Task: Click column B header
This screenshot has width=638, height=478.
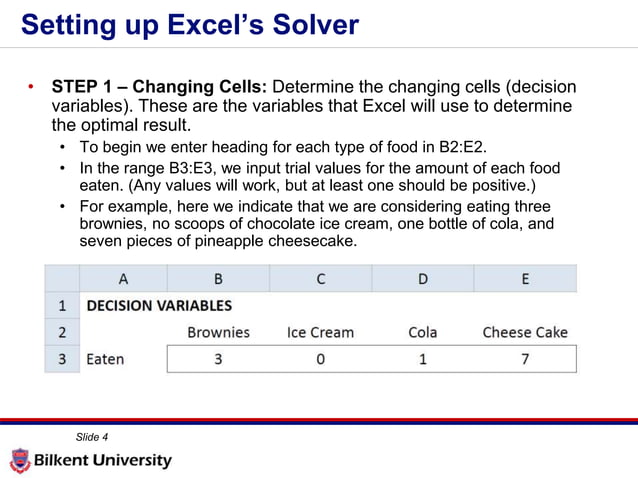Action: [218, 279]
